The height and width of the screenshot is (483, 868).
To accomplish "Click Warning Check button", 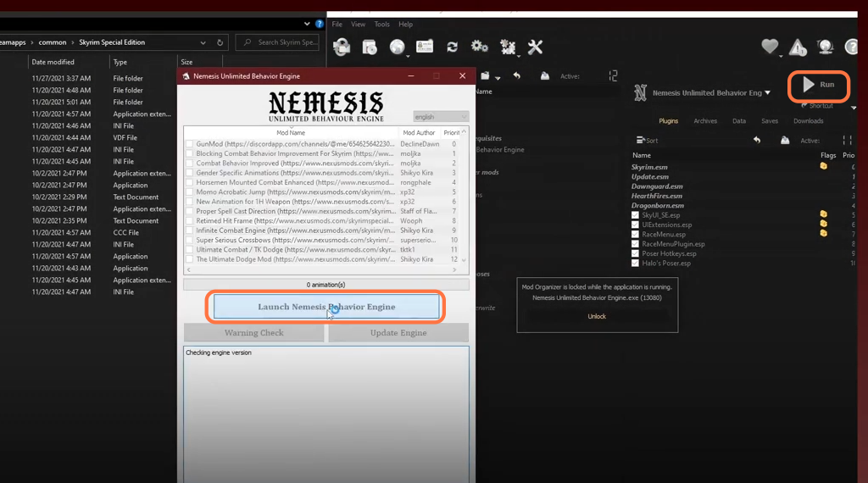I will click(x=254, y=332).
